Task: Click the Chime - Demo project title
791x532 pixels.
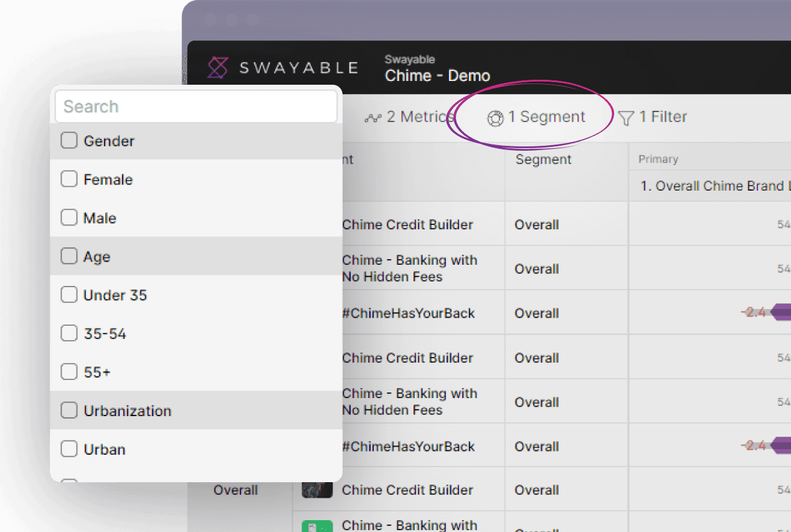Action: [x=437, y=76]
